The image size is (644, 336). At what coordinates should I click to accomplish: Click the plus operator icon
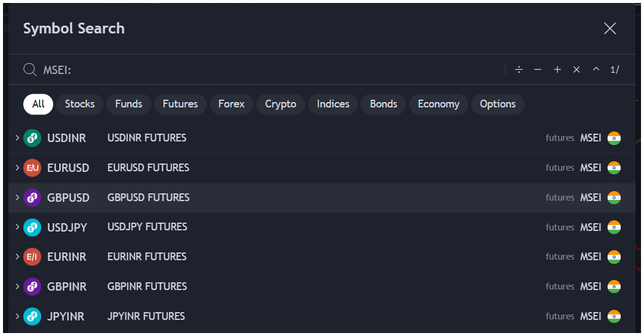click(557, 70)
